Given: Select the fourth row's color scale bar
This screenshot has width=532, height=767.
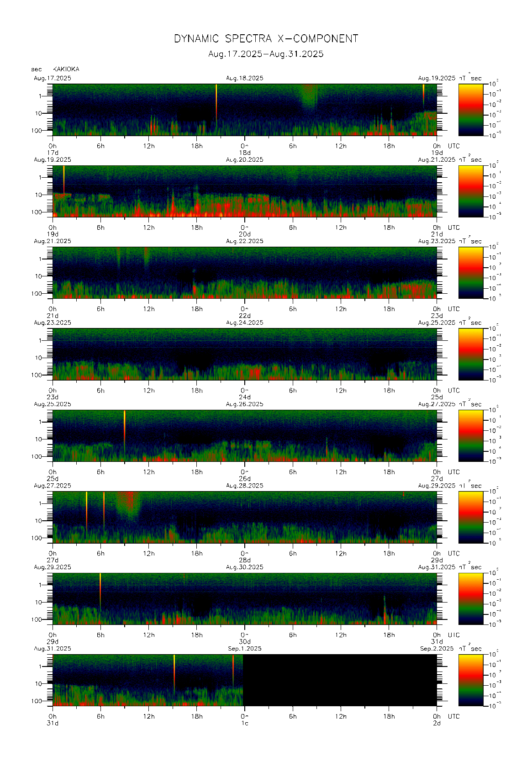Looking at the screenshot, I should coord(470,354).
